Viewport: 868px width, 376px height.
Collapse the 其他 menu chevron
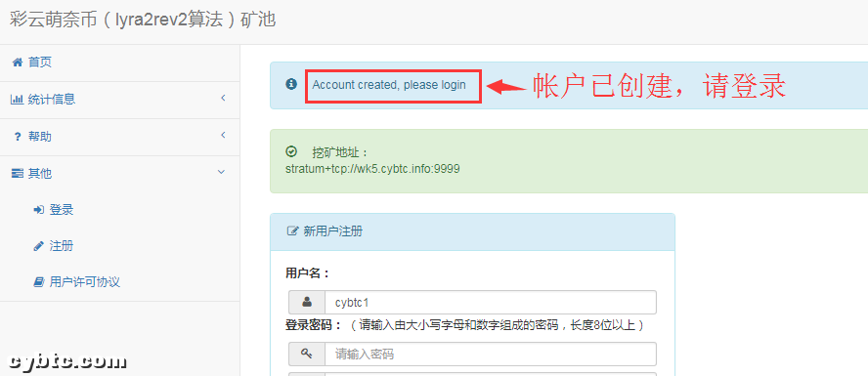coord(222,173)
